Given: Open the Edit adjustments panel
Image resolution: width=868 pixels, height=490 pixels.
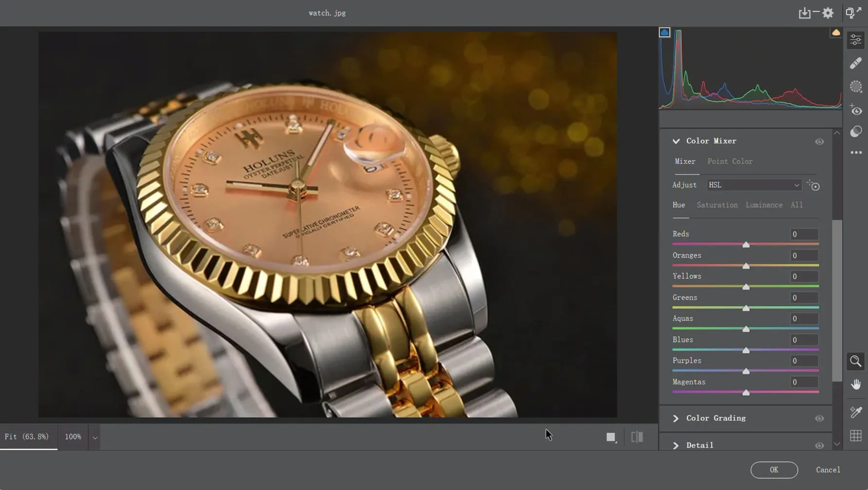Looking at the screenshot, I should click(x=856, y=39).
